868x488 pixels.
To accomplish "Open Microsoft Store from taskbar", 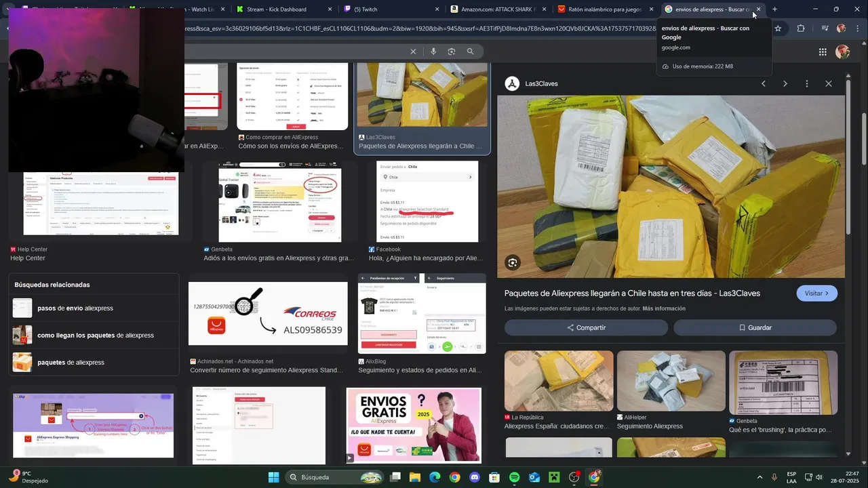I will [494, 477].
